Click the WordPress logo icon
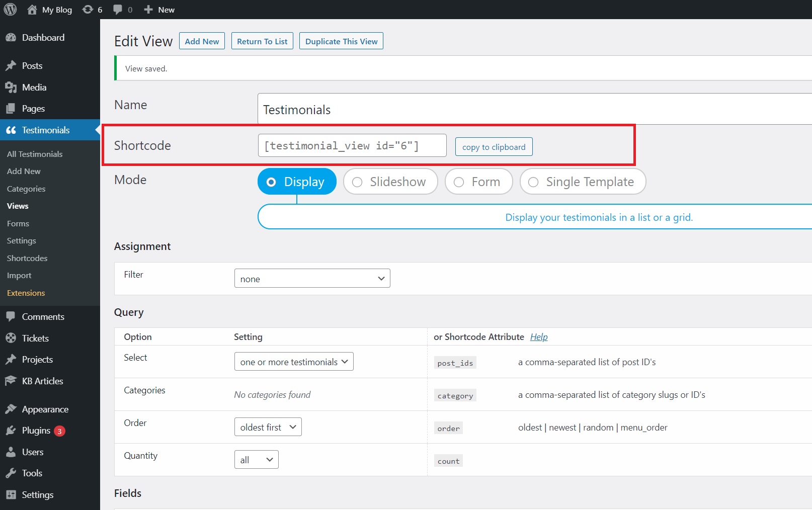This screenshot has height=510, width=812. (10, 10)
